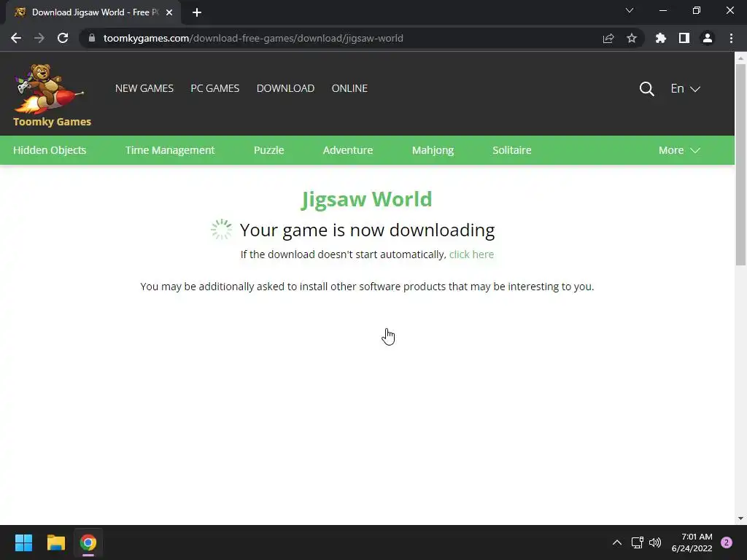
Task: Click 'Your game is now downloading' text
Action: pos(368,230)
